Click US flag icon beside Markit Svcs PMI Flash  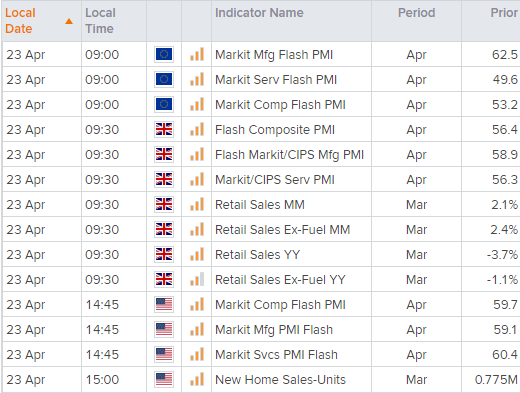click(x=164, y=354)
